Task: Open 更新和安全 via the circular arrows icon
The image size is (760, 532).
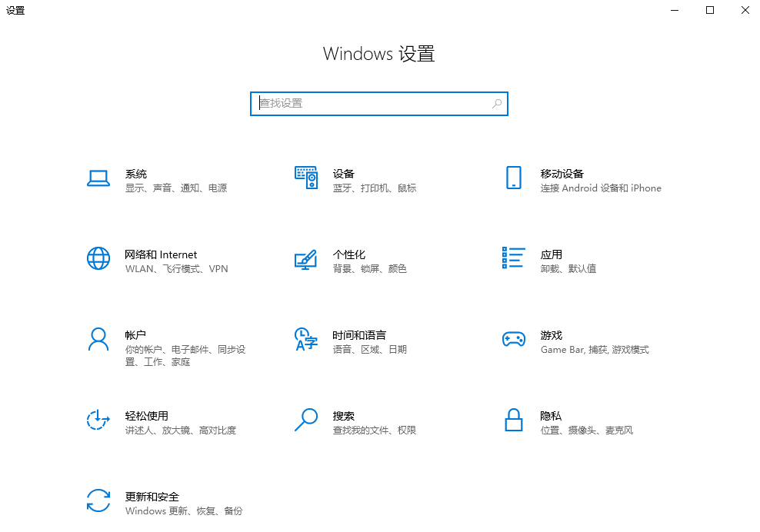Action: click(x=98, y=500)
